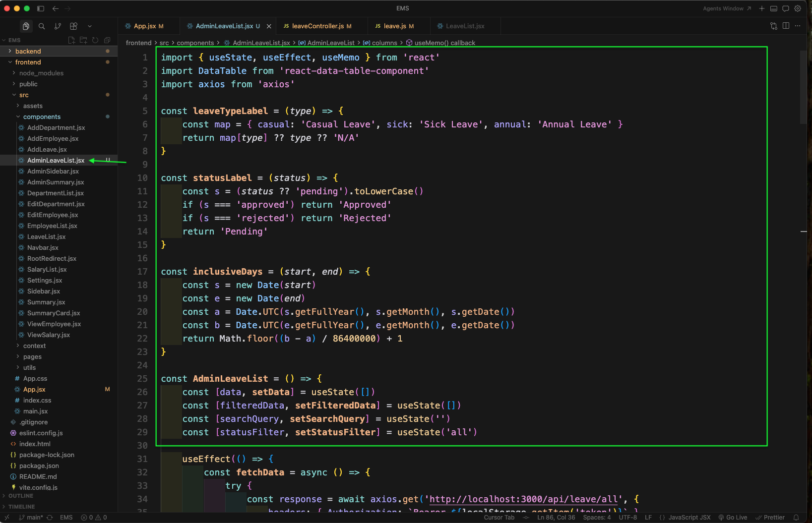Image resolution: width=812 pixels, height=523 pixels.
Task: Expand the backend folder
Action: point(59,51)
